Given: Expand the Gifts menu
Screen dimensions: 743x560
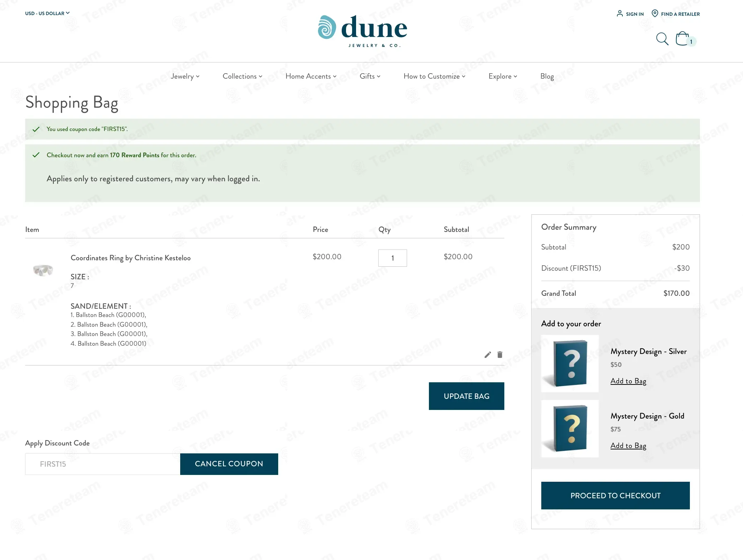Looking at the screenshot, I should (x=370, y=76).
